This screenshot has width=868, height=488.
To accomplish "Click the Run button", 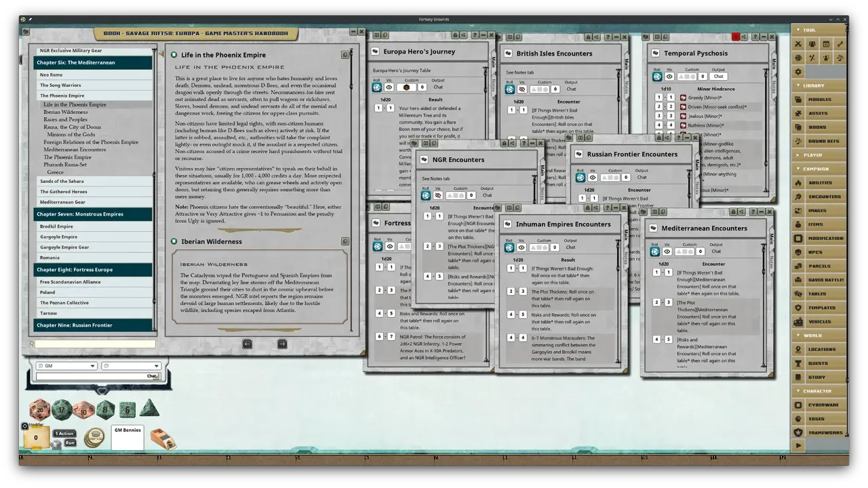I will click(x=70, y=443).
